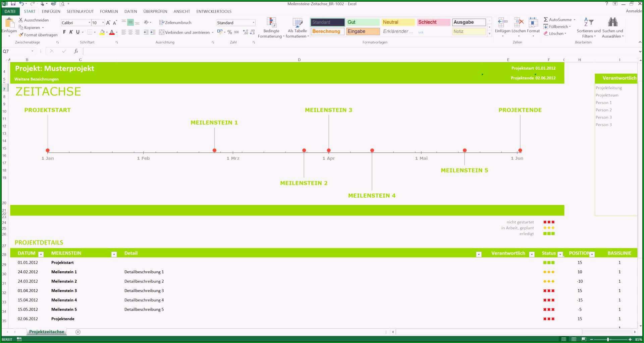Apply thousands separator format (000)

point(236,32)
